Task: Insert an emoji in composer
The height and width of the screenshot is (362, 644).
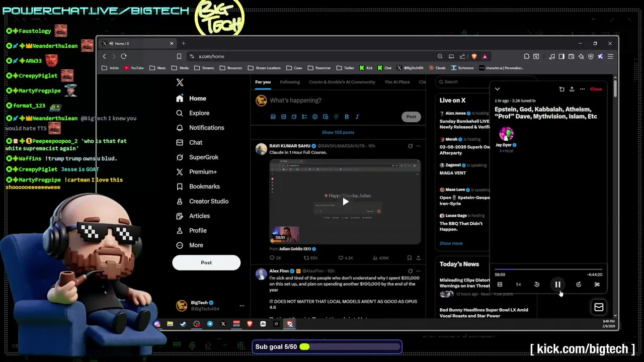Action: tap(315, 117)
